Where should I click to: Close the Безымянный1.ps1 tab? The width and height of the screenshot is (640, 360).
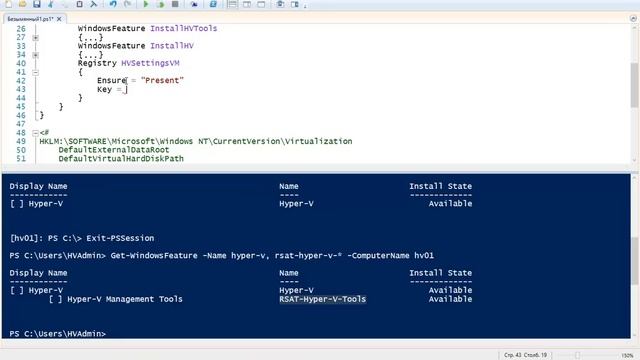pyautogui.click(x=59, y=19)
